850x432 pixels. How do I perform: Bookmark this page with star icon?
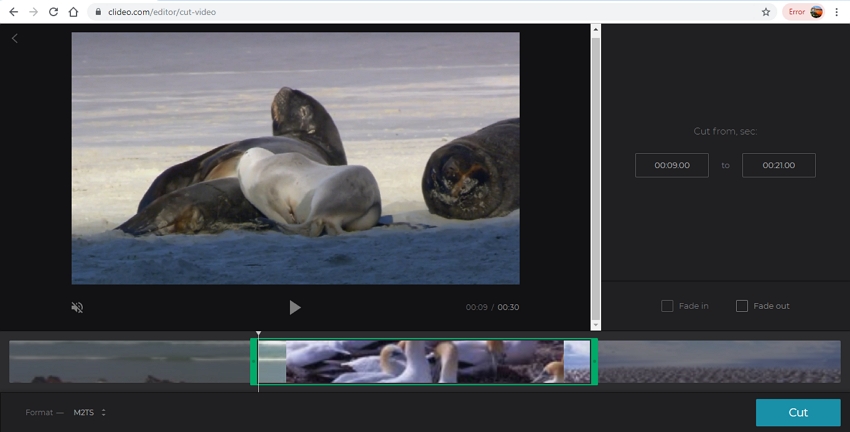click(x=766, y=12)
